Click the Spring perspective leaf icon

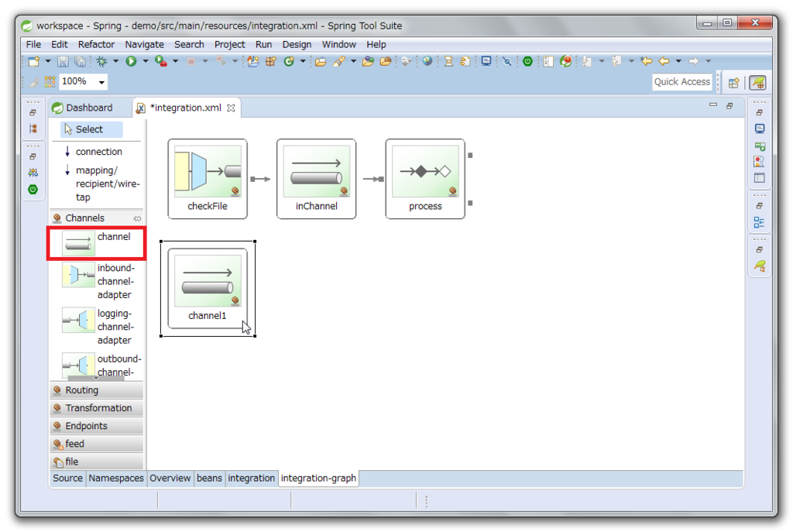tap(757, 82)
